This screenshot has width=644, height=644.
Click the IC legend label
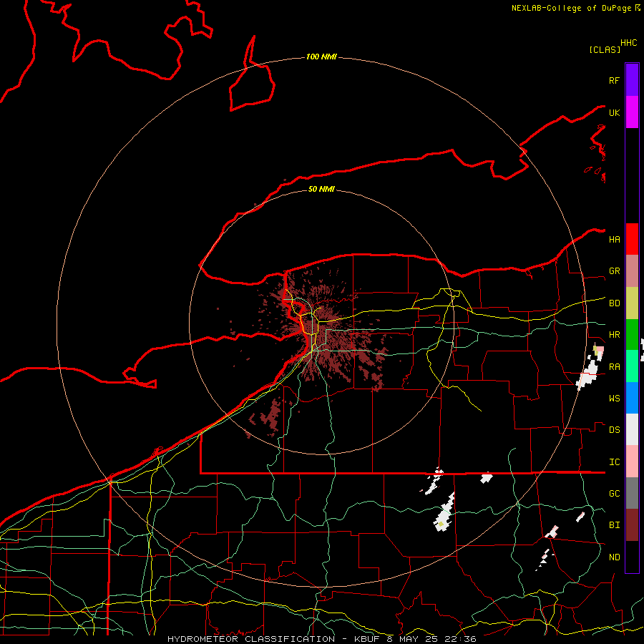coord(614,462)
